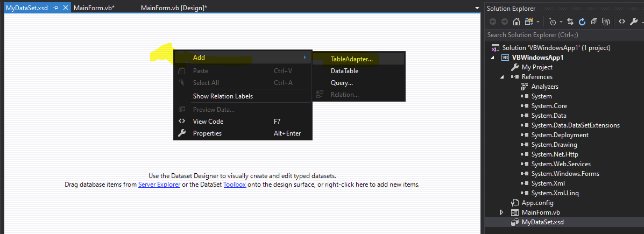Click the Show All Files icon
Image resolution: width=644 pixels, height=234 pixels.
[606, 22]
